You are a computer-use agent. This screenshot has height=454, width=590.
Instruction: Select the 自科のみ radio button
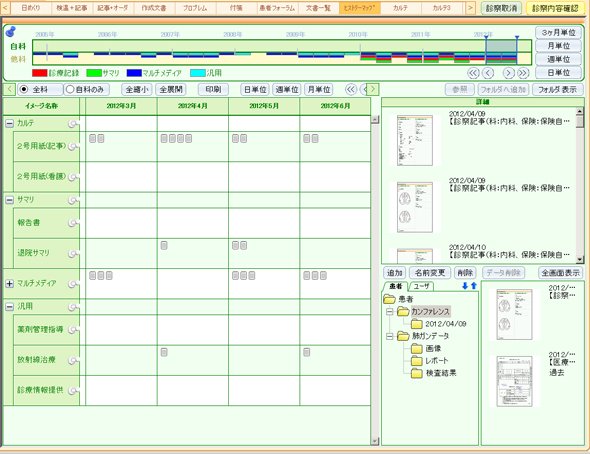click(x=70, y=90)
